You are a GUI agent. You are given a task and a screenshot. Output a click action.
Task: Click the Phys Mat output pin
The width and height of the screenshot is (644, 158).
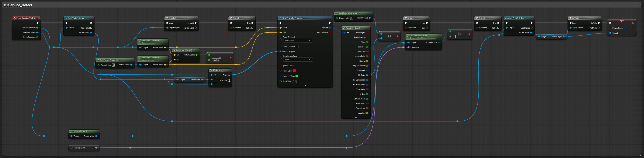[367, 70]
